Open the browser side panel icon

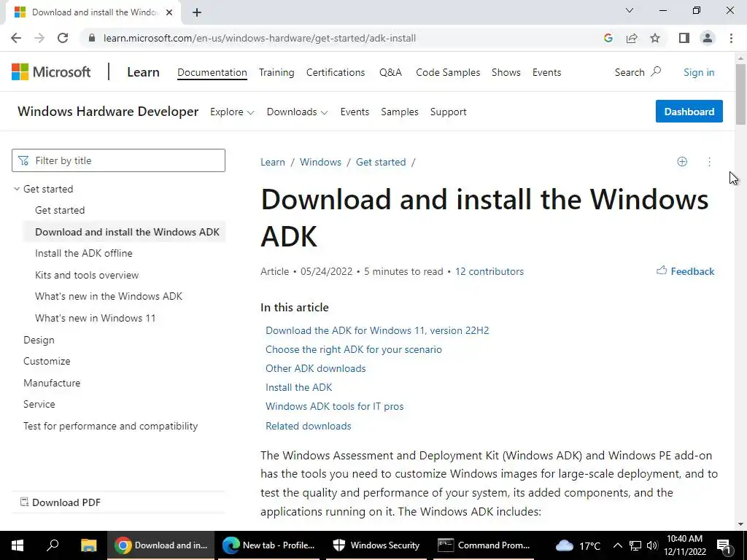coord(684,38)
